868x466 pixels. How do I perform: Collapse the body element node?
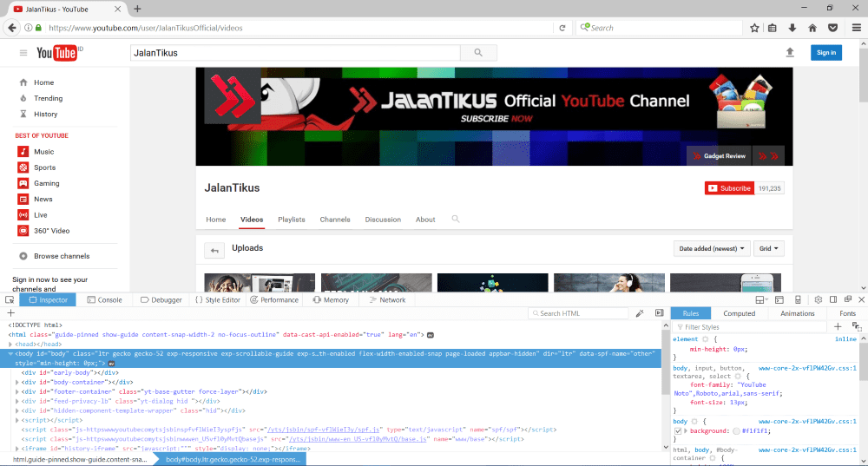(10, 354)
